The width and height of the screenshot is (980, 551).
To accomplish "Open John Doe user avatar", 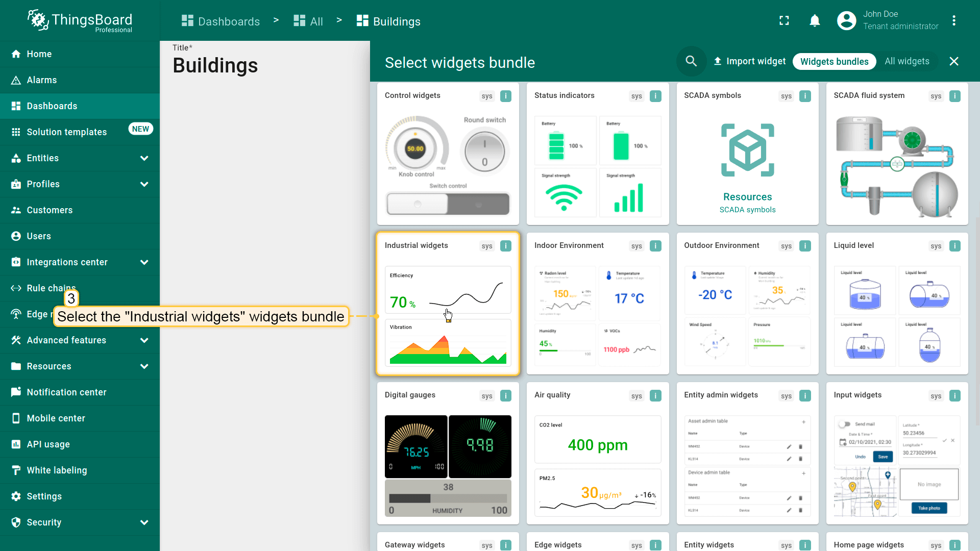I will (846, 21).
